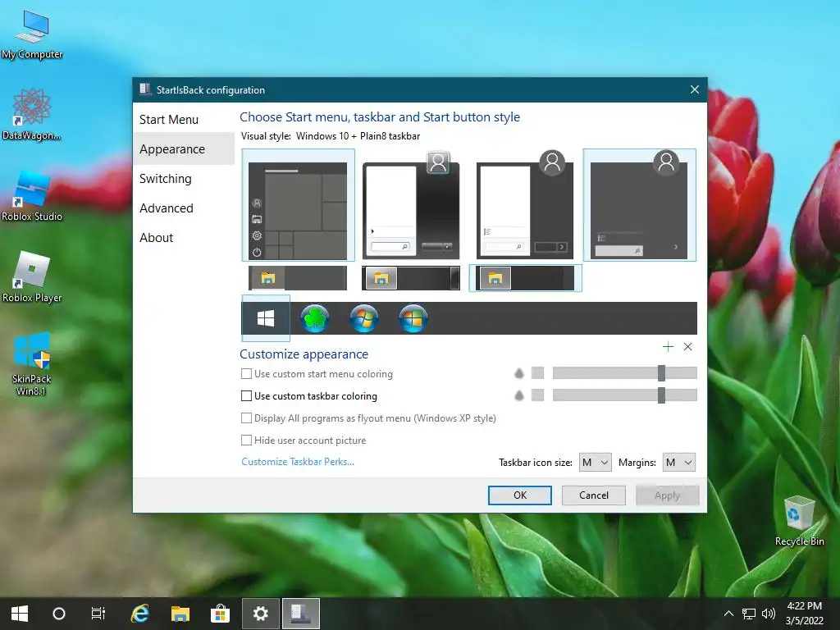
Task: Confirm with the OK button
Action: click(x=519, y=495)
